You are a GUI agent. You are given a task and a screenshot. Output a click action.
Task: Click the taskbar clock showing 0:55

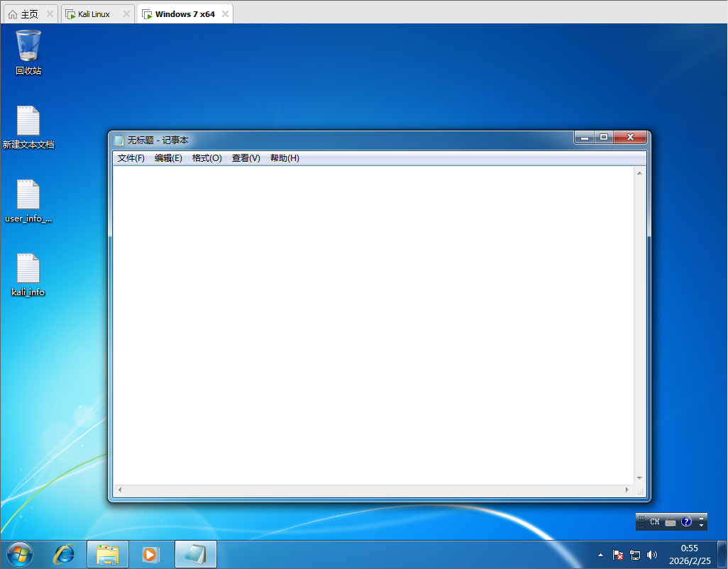point(690,555)
